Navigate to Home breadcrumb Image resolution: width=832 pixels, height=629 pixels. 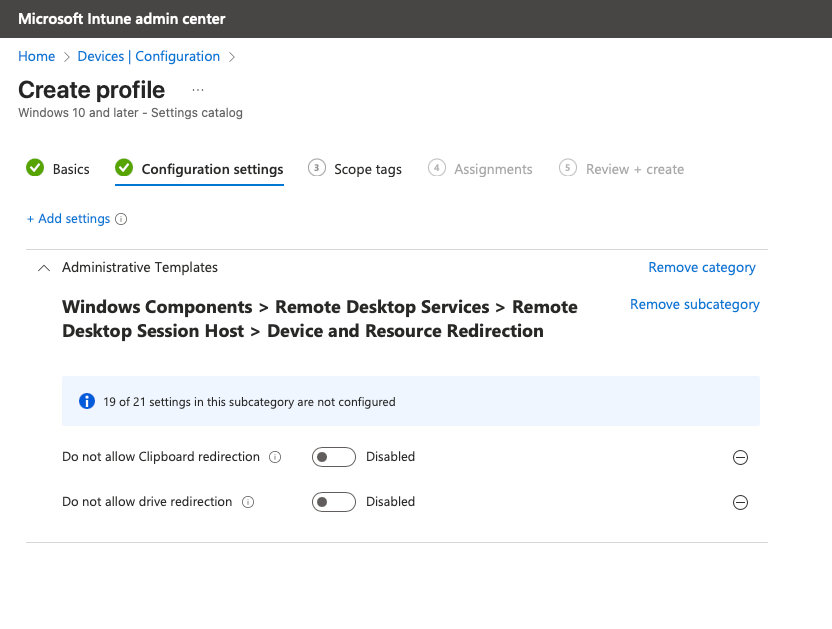(37, 56)
